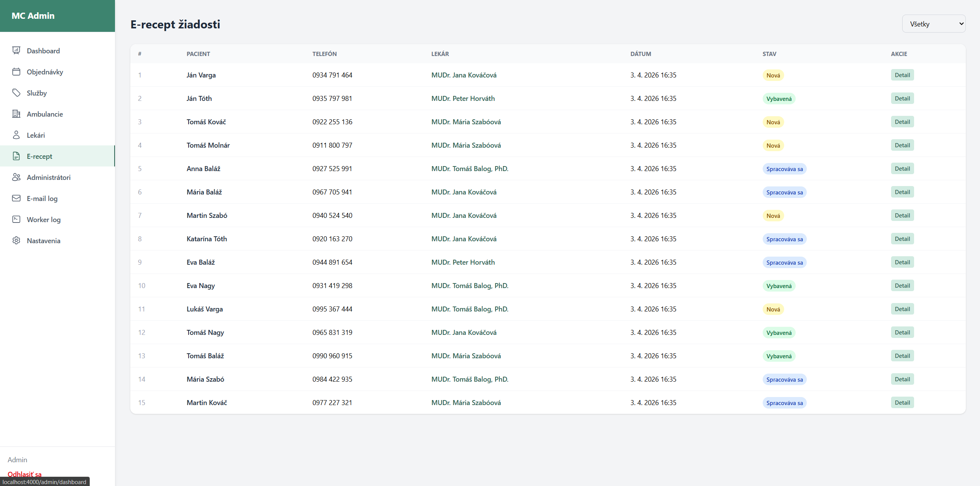
Task: Click the MC Admin header logo
Action: pos(33,16)
